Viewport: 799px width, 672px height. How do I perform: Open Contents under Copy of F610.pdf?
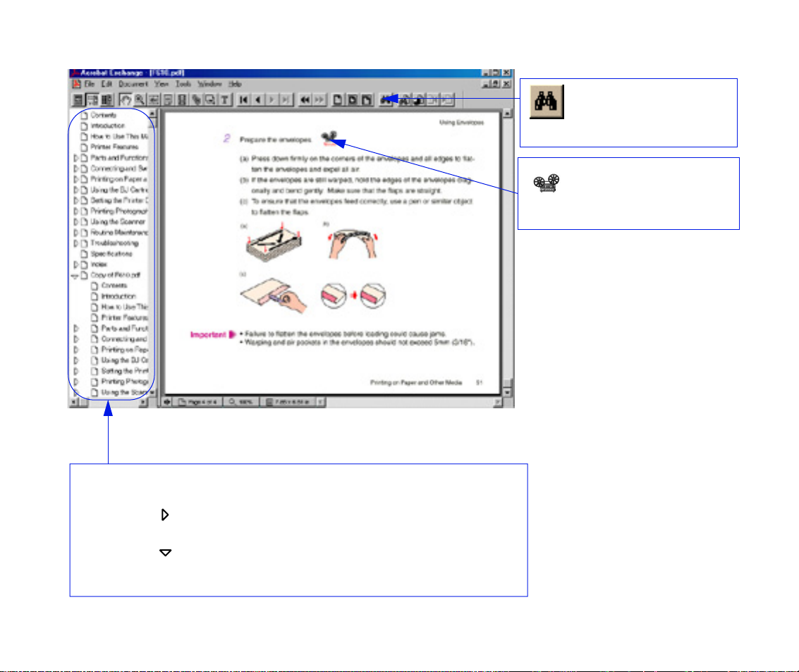point(114,286)
